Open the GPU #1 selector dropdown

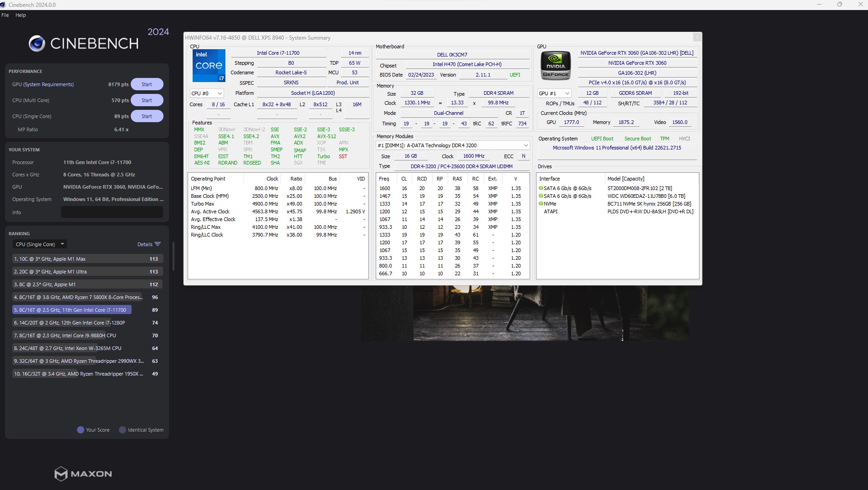(x=554, y=93)
